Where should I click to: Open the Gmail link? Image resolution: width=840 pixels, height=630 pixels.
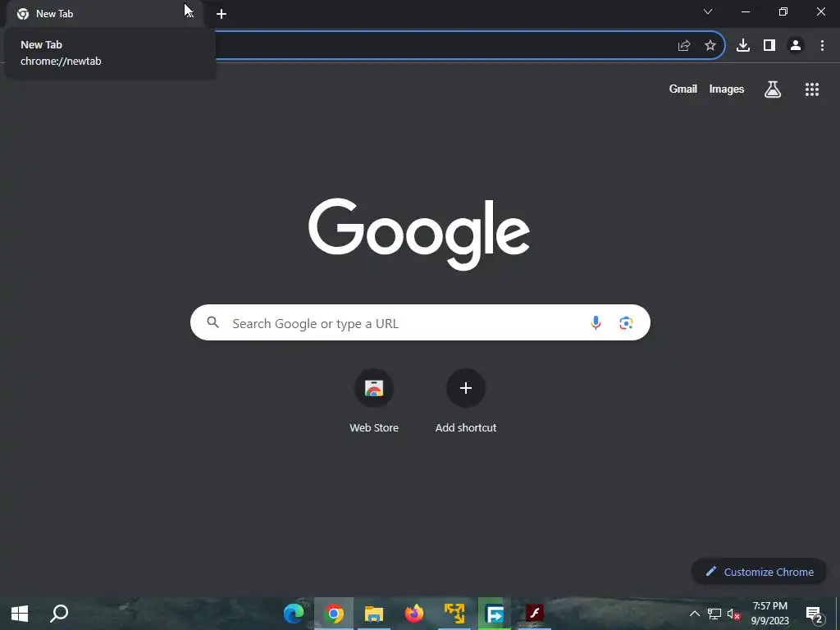[x=683, y=89]
